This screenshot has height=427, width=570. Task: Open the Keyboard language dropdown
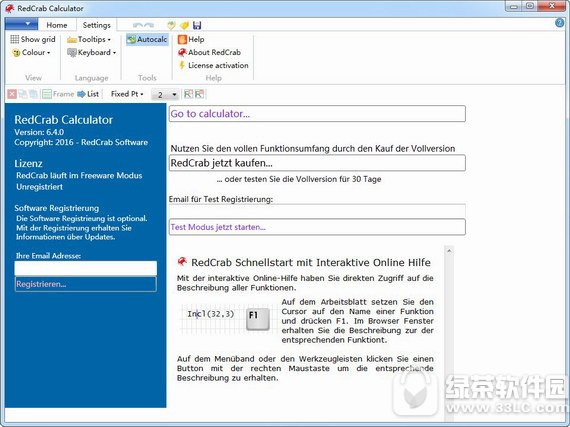92,52
